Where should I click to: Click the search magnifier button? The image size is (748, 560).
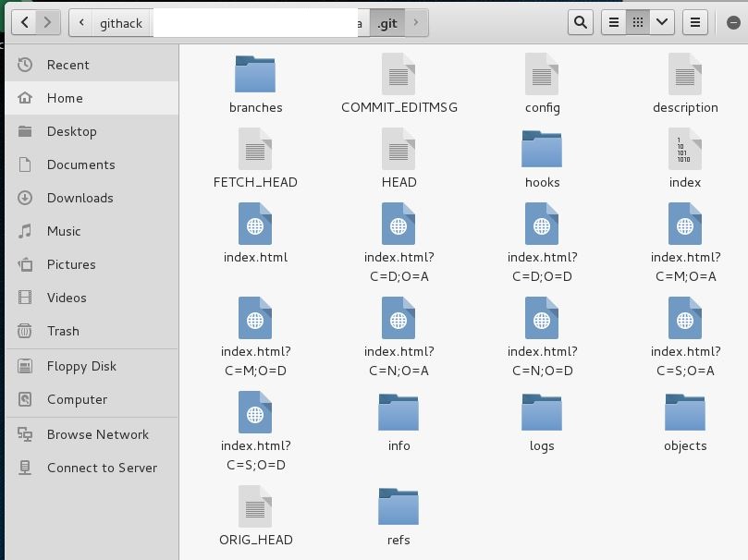click(x=581, y=22)
